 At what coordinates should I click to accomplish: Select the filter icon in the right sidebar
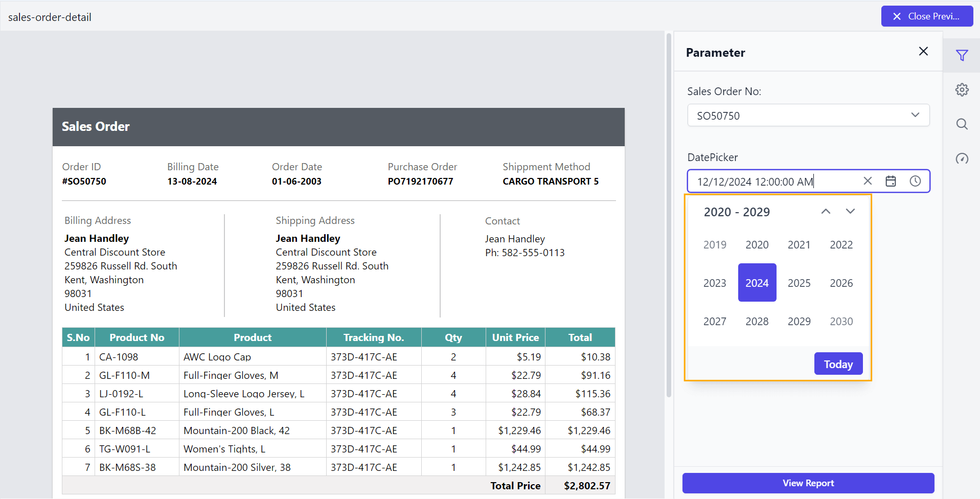click(963, 55)
